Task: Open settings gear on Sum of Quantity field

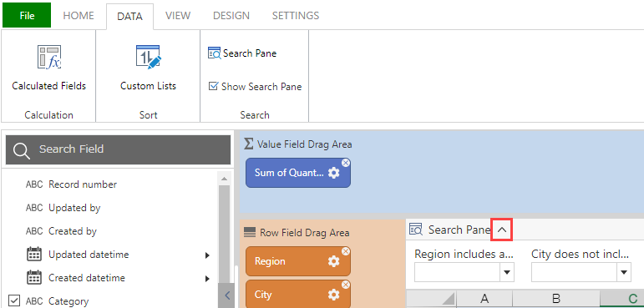Action: coord(333,173)
